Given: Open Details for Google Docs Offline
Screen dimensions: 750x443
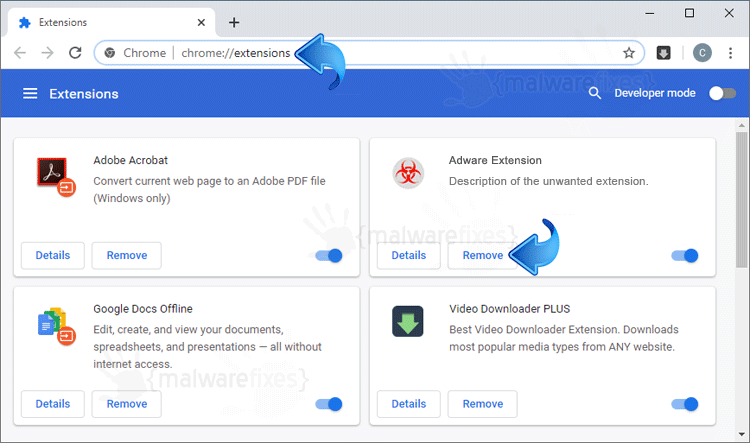Looking at the screenshot, I should tap(53, 404).
